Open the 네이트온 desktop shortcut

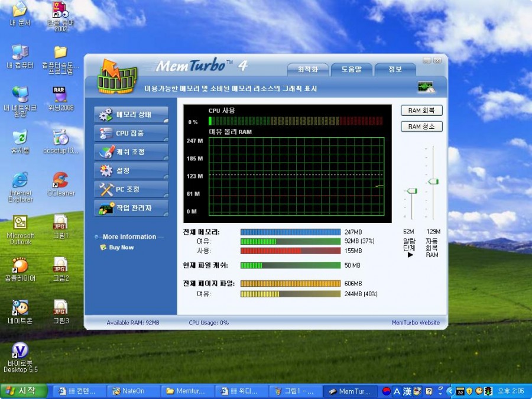pyautogui.click(x=20, y=312)
